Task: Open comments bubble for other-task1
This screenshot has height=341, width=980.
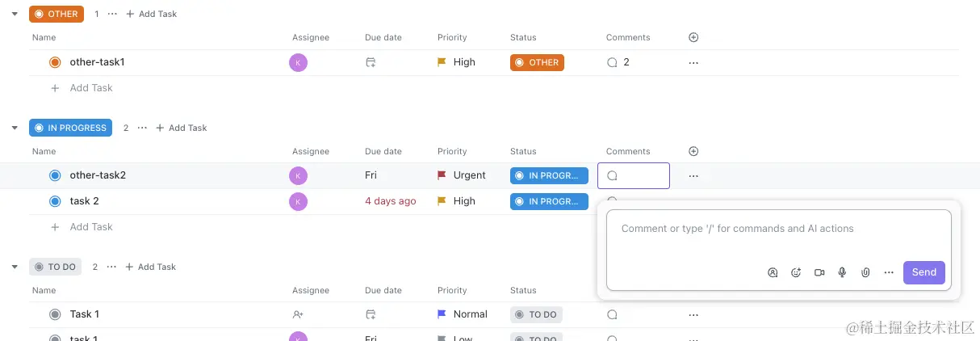Action: click(x=613, y=62)
